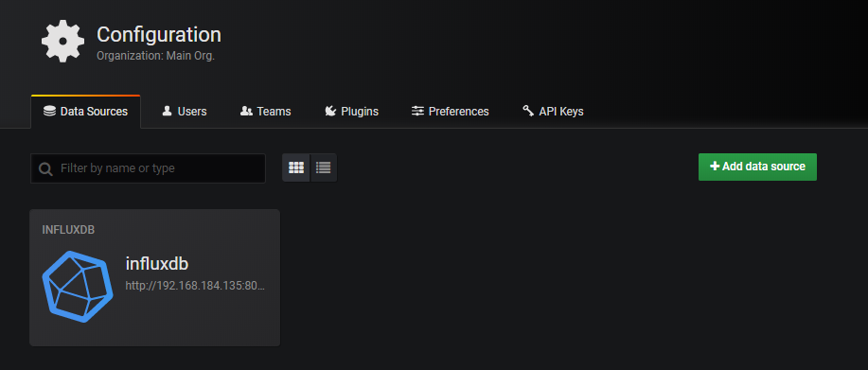
Task: Click the Preferences sliders icon
Action: coord(418,111)
